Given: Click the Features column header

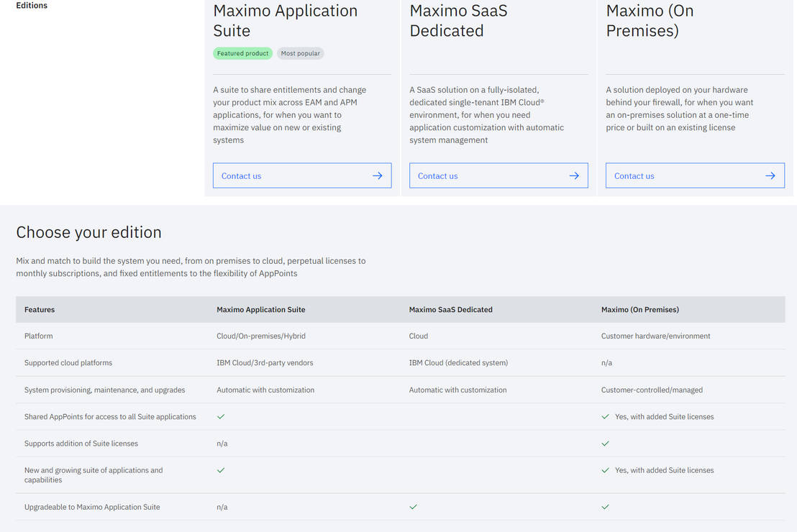Looking at the screenshot, I should coord(40,310).
